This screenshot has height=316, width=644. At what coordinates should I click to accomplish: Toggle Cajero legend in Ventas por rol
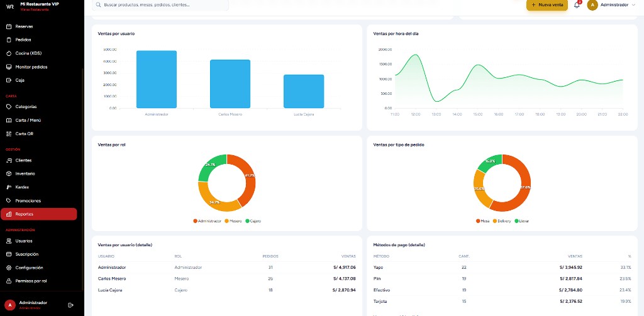[253, 221]
